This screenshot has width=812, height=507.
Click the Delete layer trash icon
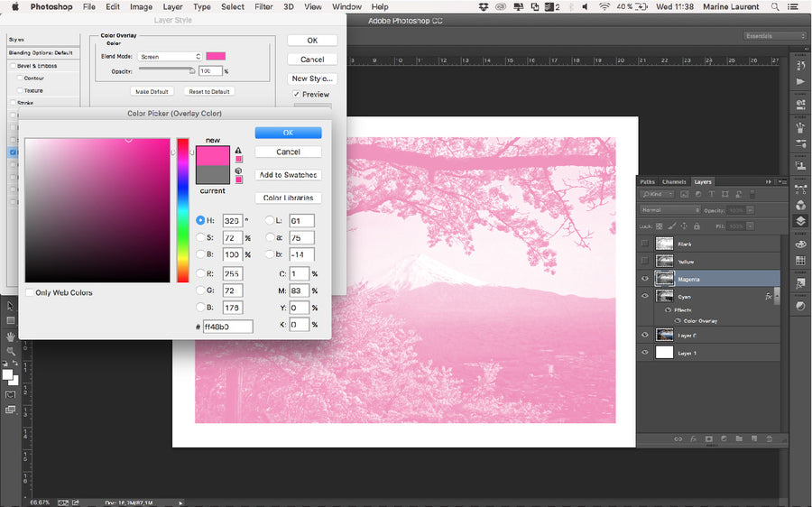769,438
